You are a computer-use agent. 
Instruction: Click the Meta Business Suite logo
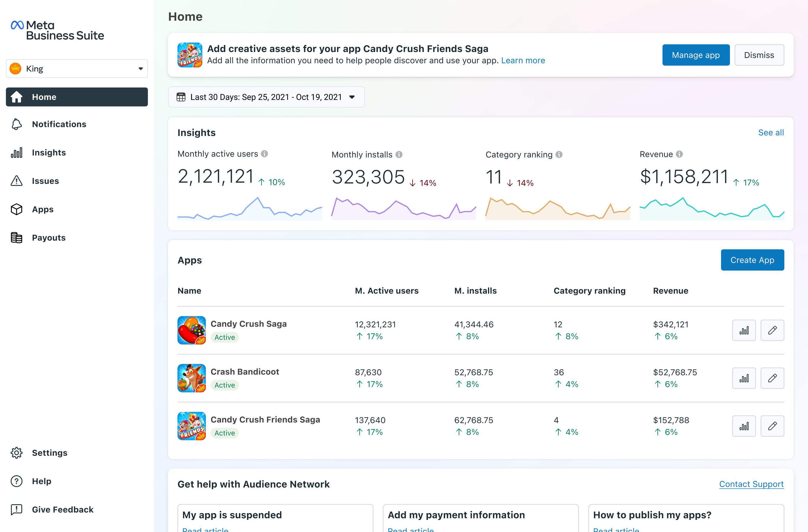(x=57, y=30)
